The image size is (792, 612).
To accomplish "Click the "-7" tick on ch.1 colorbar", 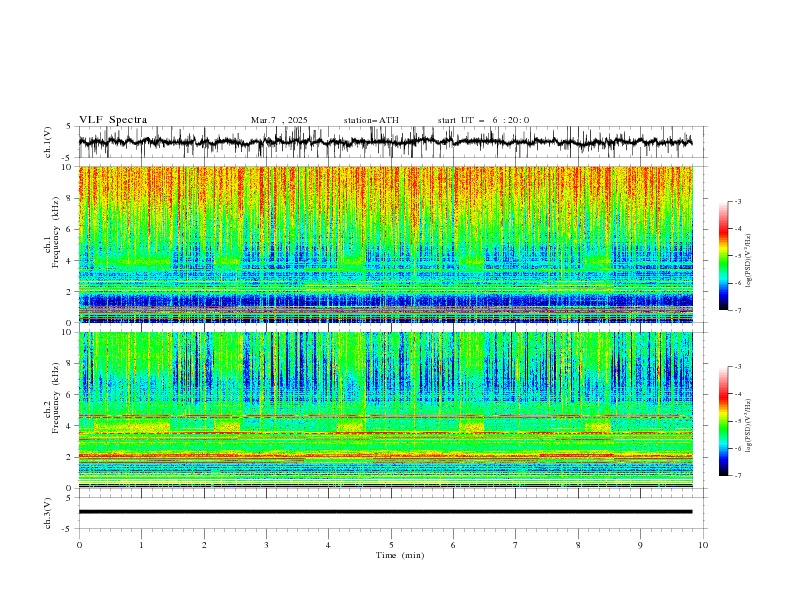I will 738,310.
